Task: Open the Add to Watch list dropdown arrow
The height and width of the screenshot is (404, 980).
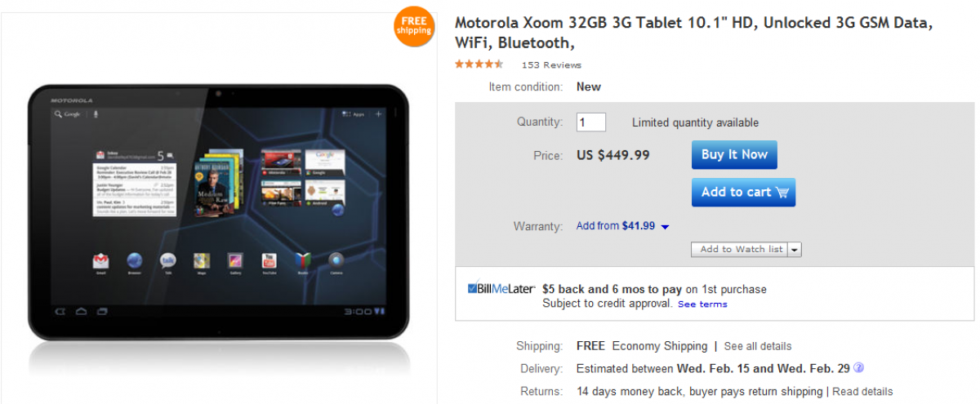Action: (x=795, y=250)
